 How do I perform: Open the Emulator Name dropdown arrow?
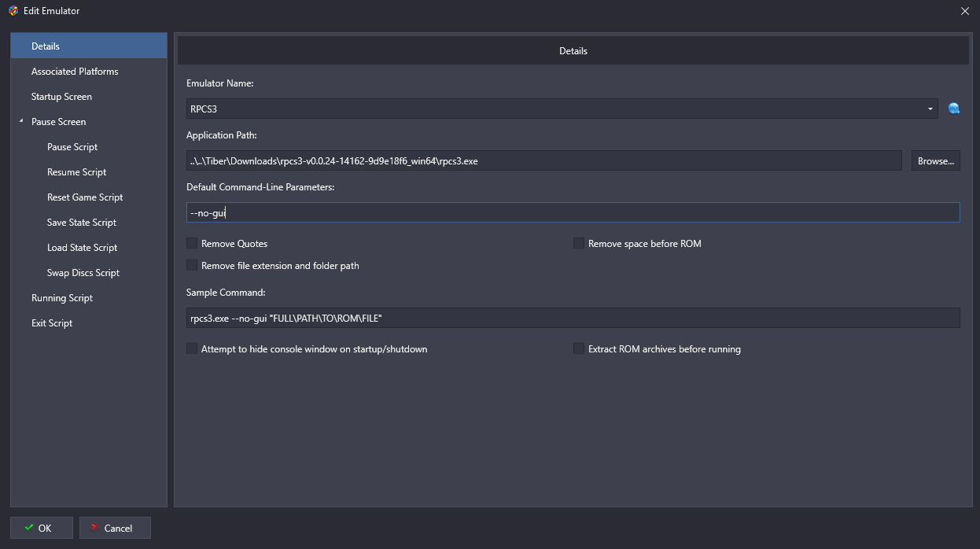coord(930,109)
